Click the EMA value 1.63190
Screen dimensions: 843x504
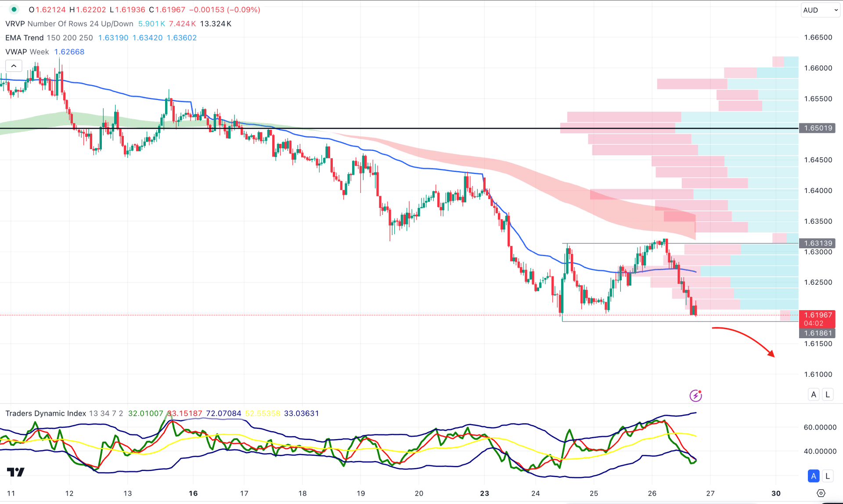point(113,38)
